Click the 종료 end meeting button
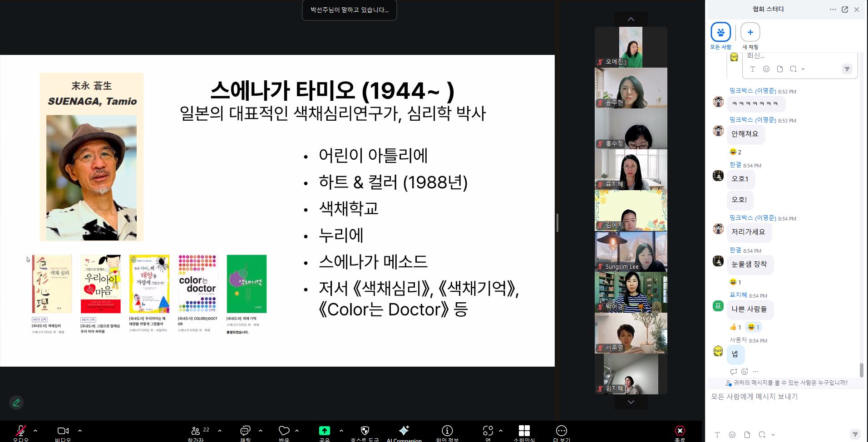This screenshot has height=442, width=868. (680, 431)
